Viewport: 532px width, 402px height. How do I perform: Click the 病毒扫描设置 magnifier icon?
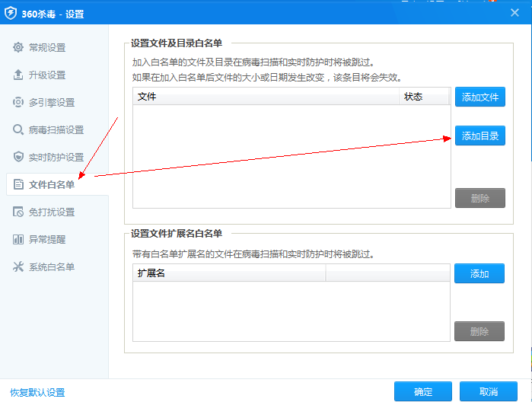click(x=18, y=130)
